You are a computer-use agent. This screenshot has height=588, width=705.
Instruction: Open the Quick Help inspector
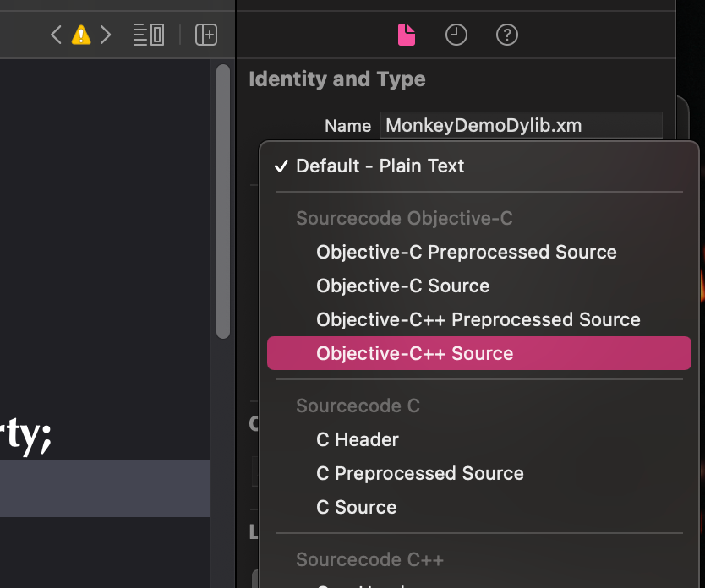tap(507, 35)
